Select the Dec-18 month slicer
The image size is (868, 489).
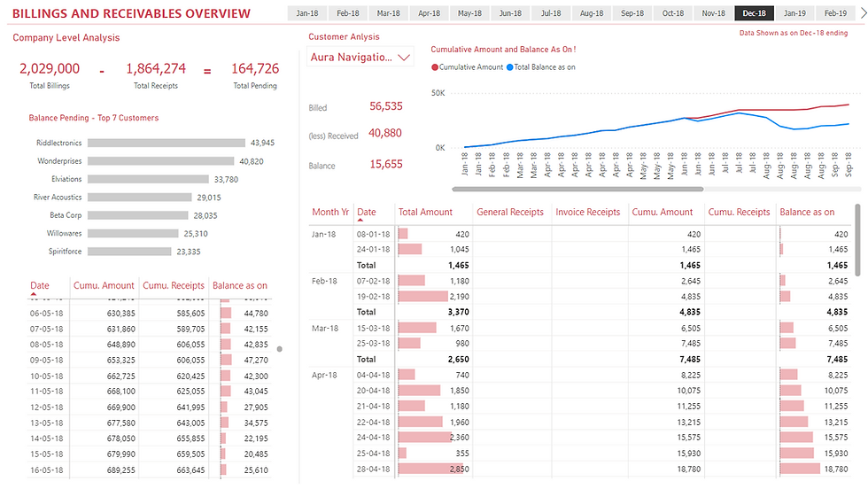pyautogui.click(x=755, y=13)
